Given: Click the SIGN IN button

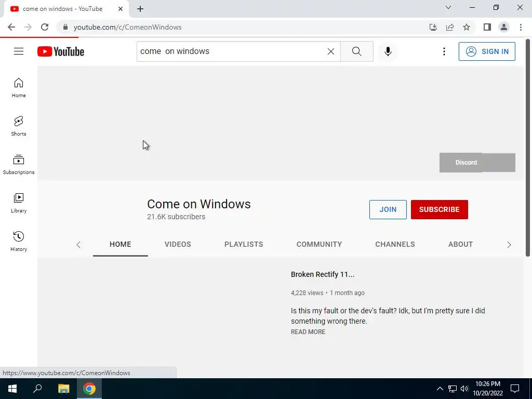Looking at the screenshot, I should point(487,51).
